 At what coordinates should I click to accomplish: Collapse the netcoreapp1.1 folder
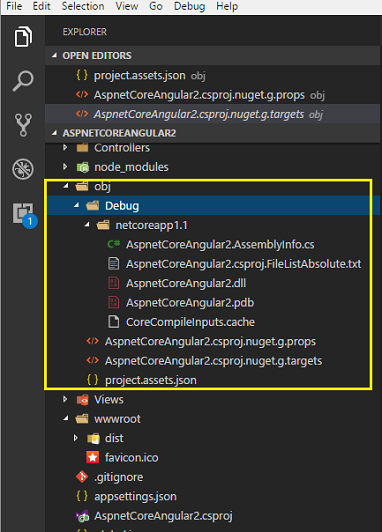(x=87, y=224)
